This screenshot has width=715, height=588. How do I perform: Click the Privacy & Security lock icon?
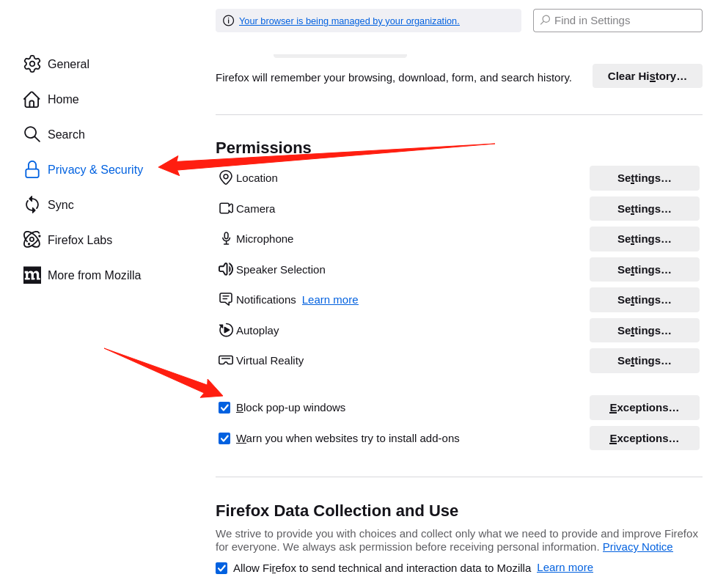32,169
